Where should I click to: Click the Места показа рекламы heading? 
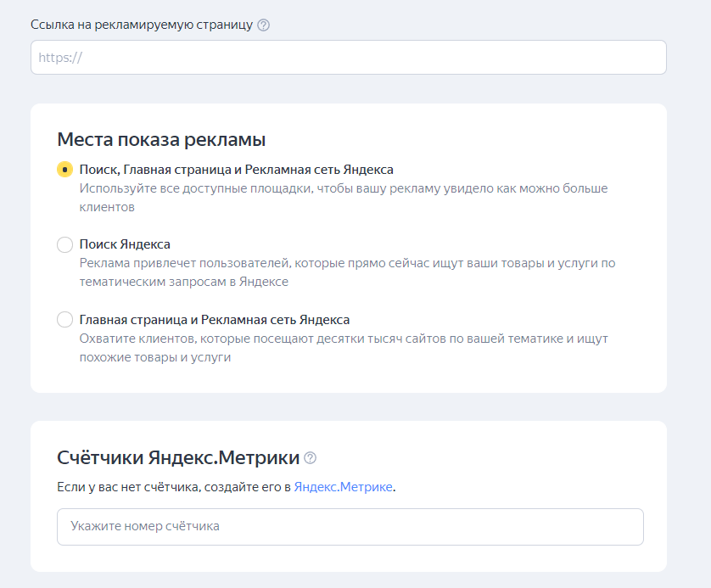[161, 139]
